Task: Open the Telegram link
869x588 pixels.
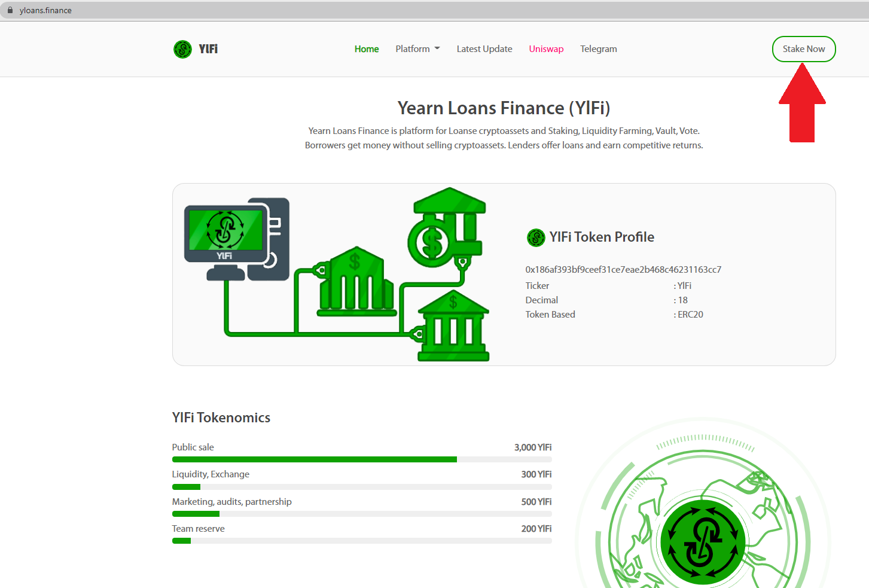Action: 599,49
